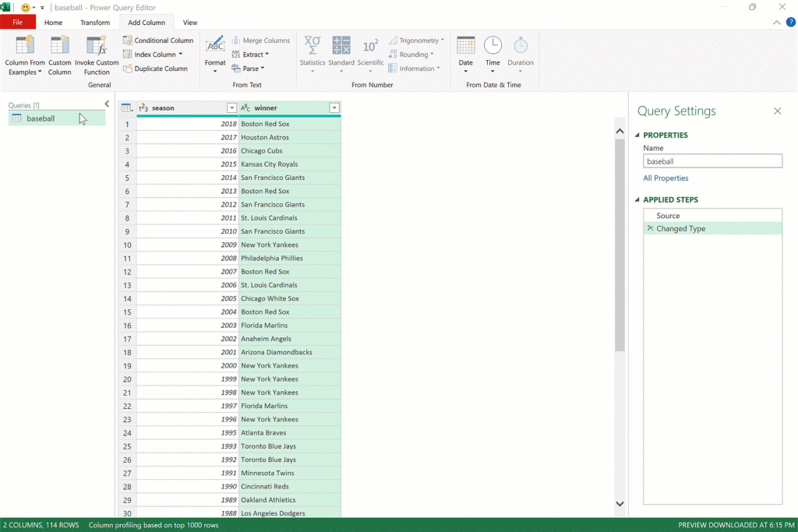The height and width of the screenshot is (532, 798).
Task: Select the Source applied step
Action: pos(668,216)
